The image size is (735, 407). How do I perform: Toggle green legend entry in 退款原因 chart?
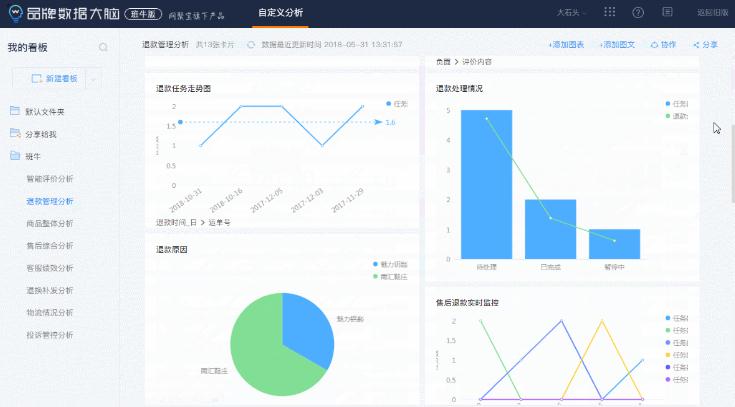click(x=390, y=277)
